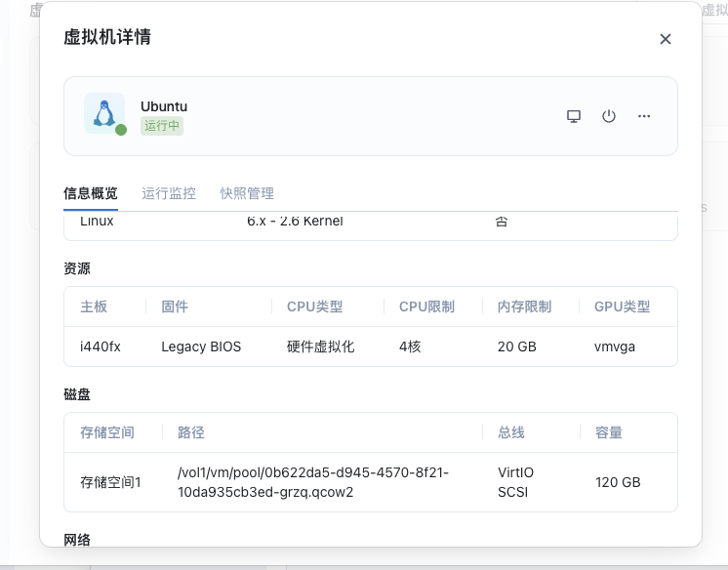Click the VirtIO SCSI bus cell
728x570 pixels.
tap(515, 482)
